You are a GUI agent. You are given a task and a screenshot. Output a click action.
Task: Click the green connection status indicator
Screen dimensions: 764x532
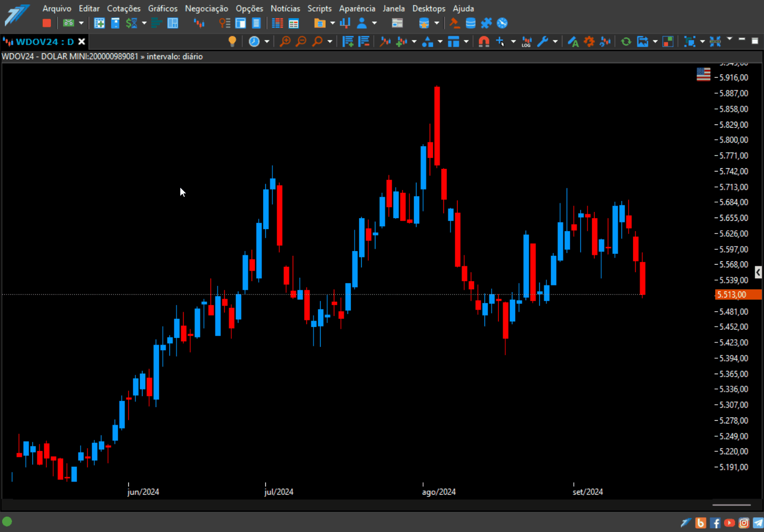tap(7, 522)
